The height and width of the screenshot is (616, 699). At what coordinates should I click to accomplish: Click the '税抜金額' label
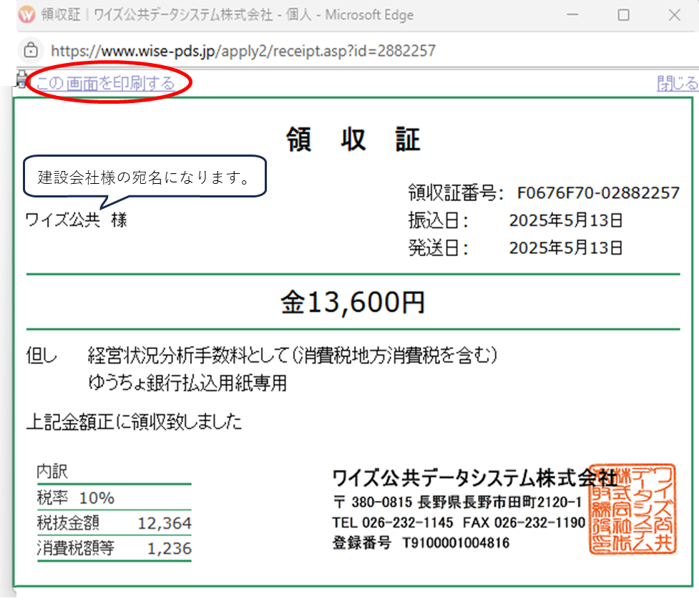pyautogui.click(x=68, y=523)
